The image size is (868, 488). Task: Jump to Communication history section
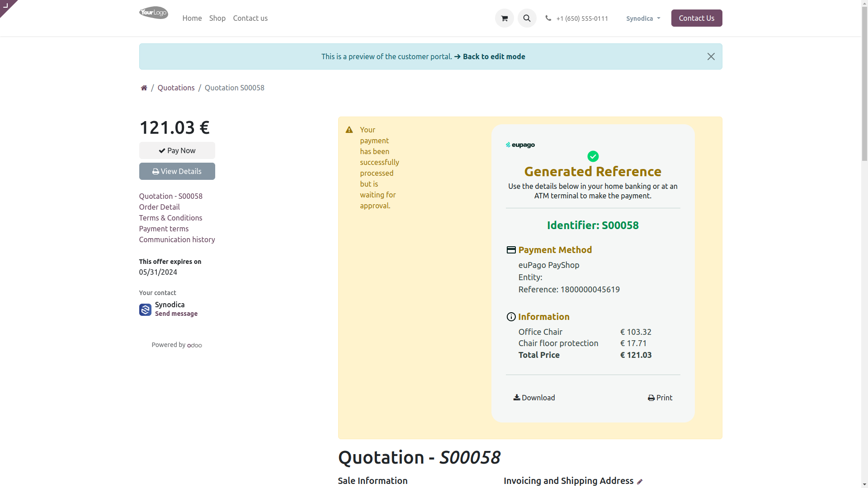[177, 239]
